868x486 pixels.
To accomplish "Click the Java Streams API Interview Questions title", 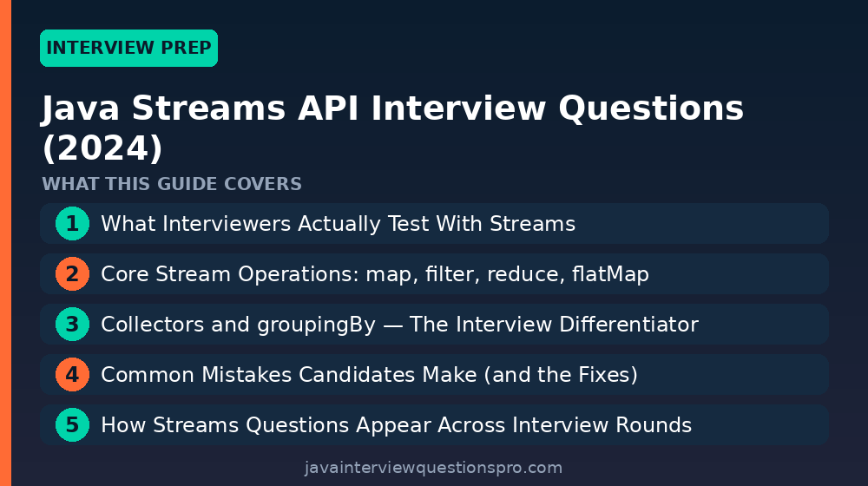I will pos(392,128).
